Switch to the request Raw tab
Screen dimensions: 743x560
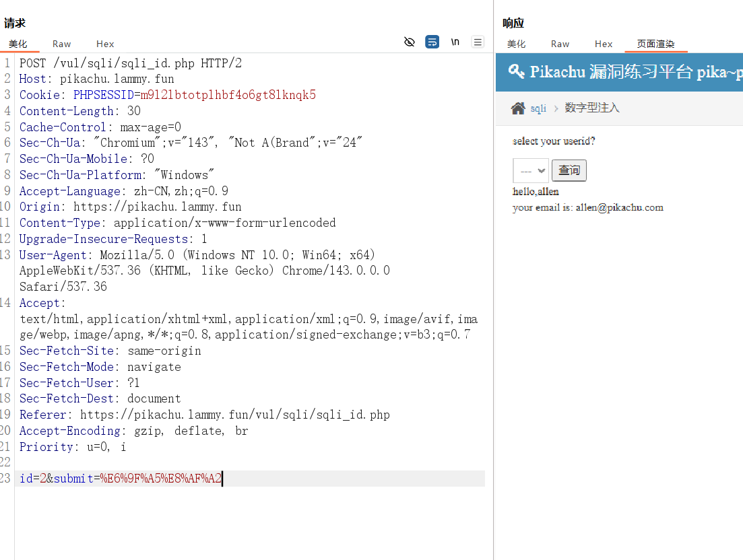coord(61,44)
